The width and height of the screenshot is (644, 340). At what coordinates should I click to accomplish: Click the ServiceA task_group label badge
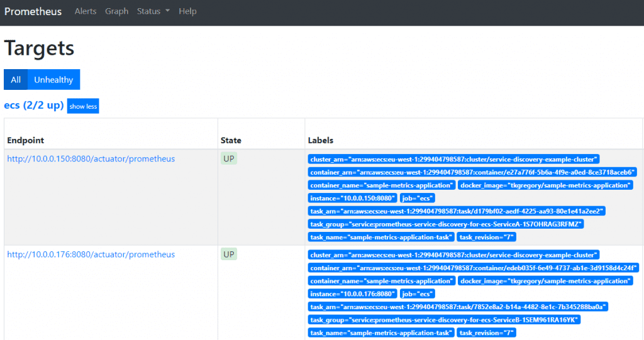coord(447,224)
